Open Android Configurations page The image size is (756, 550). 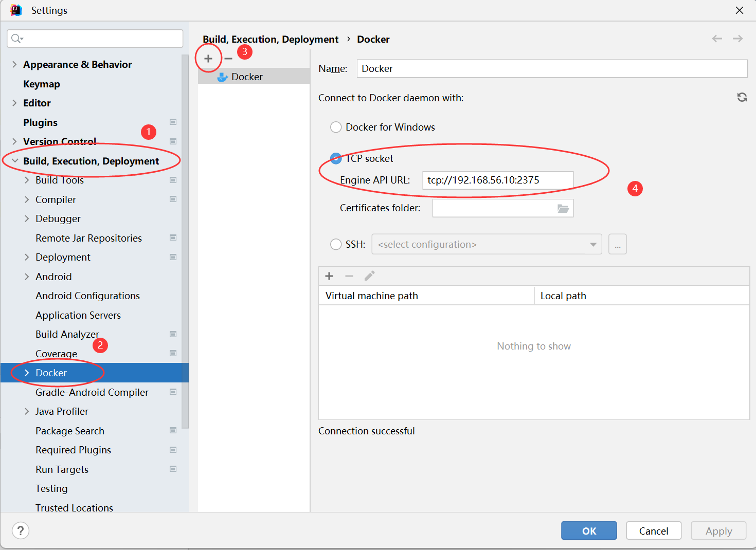click(87, 296)
